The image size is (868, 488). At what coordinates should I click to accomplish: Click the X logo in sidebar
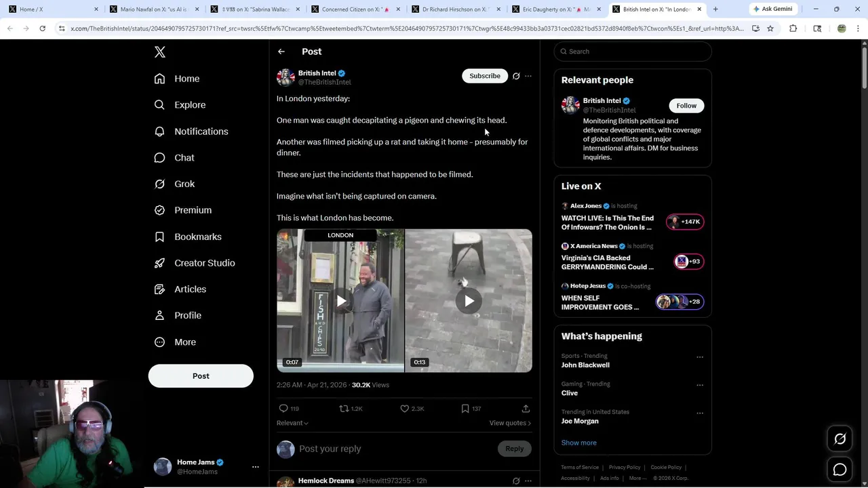[160, 52]
